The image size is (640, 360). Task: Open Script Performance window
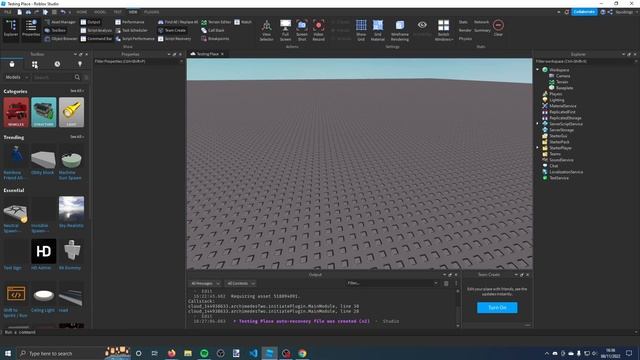[x=135, y=39]
